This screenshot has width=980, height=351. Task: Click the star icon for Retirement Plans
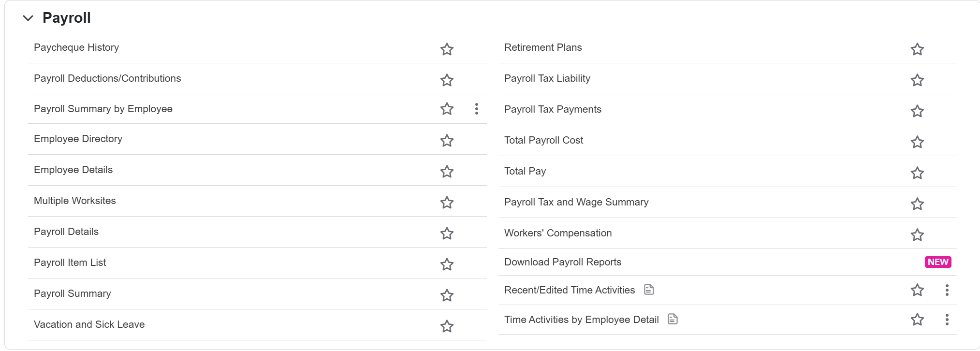pyautogui.click(x=917, y=49)
